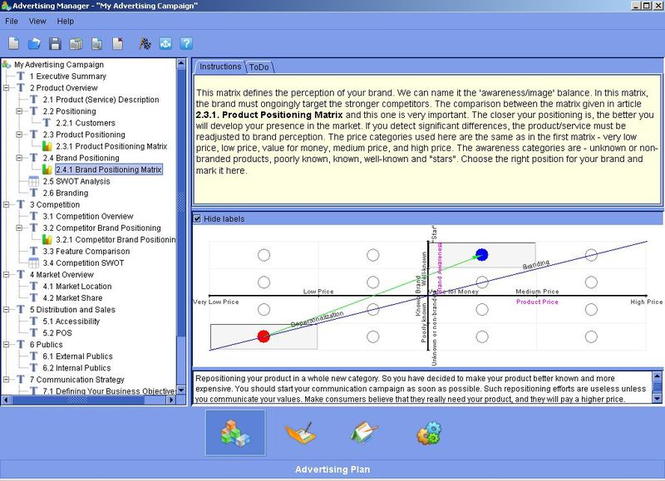Collapse the 4 Market Overview node
665x481 pixels.
[6, 274]
